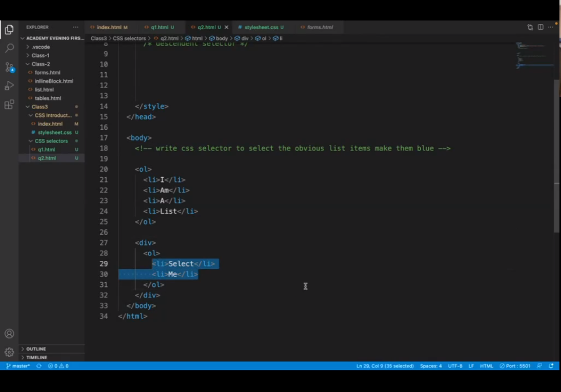
Task: Close the q2.html editor tab
Action: point(226,27)
